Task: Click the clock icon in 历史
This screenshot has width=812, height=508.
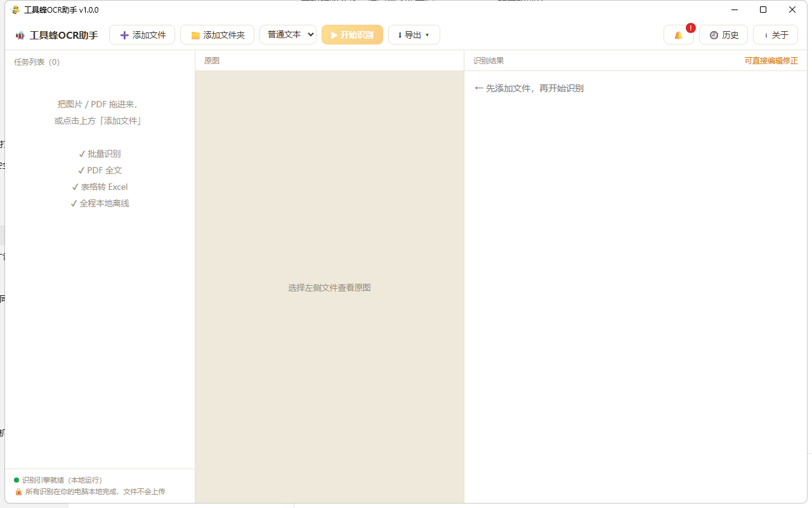Action: [714, 35]
